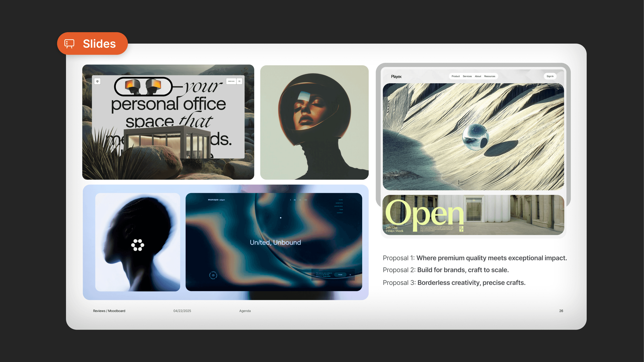Click the Agenda footer label
The height and width of the screenshot is (362, 644).
click(x=245, y=311)
